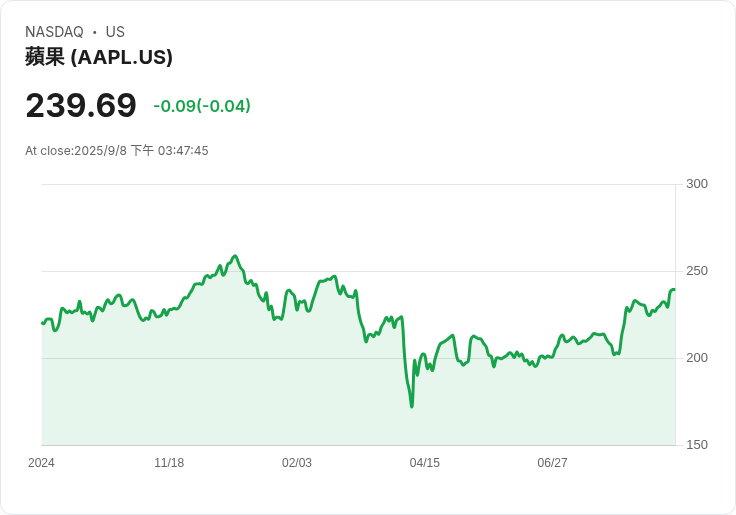Click the 250 y-axis label
This screenshot has width=736, height=515.
click(697, 271)
